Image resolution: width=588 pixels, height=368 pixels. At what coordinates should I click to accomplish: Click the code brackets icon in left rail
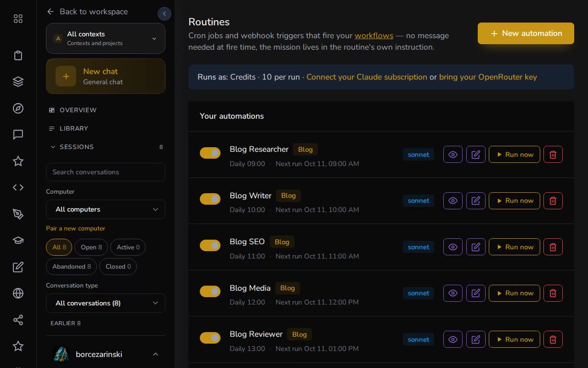[x=18, y=187]
